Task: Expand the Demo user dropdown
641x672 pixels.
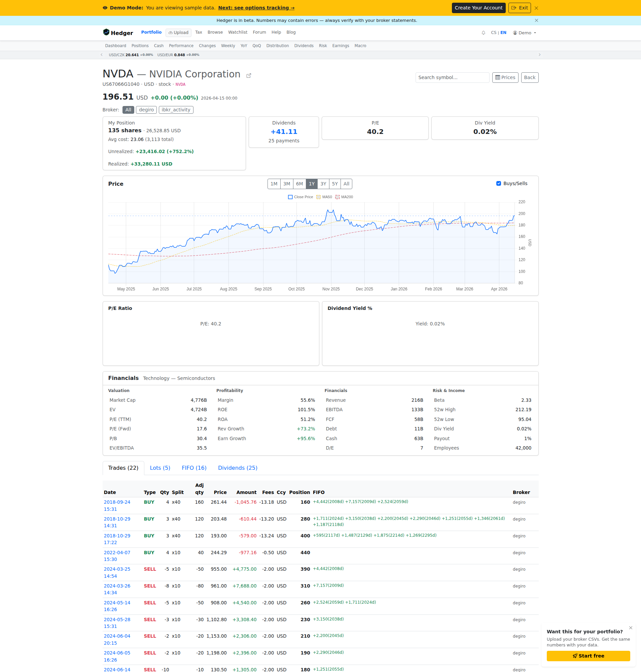Action: point(525,33)
